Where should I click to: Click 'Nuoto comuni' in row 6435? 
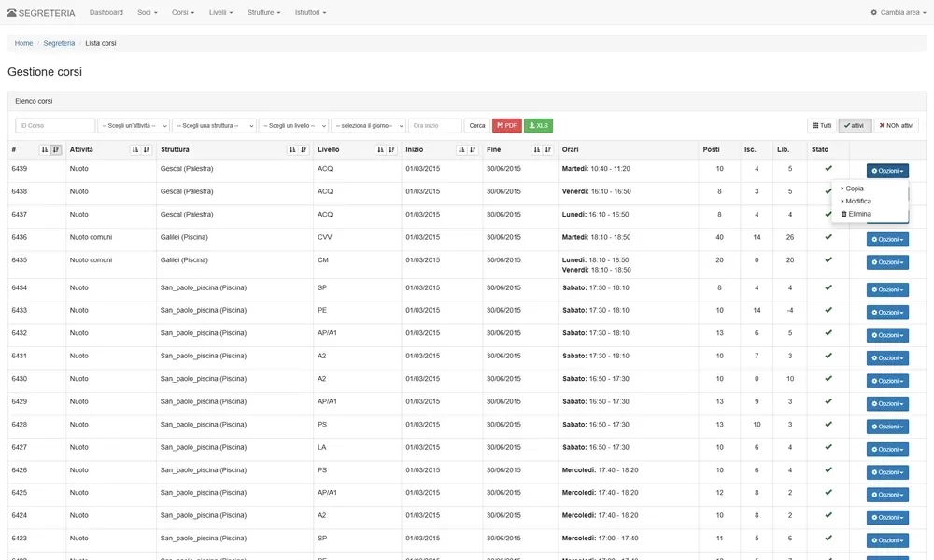click(91, 260)
